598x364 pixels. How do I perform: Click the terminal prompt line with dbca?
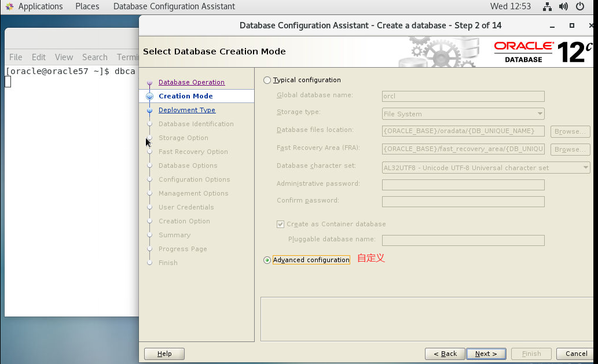click(x=71, y=71)
